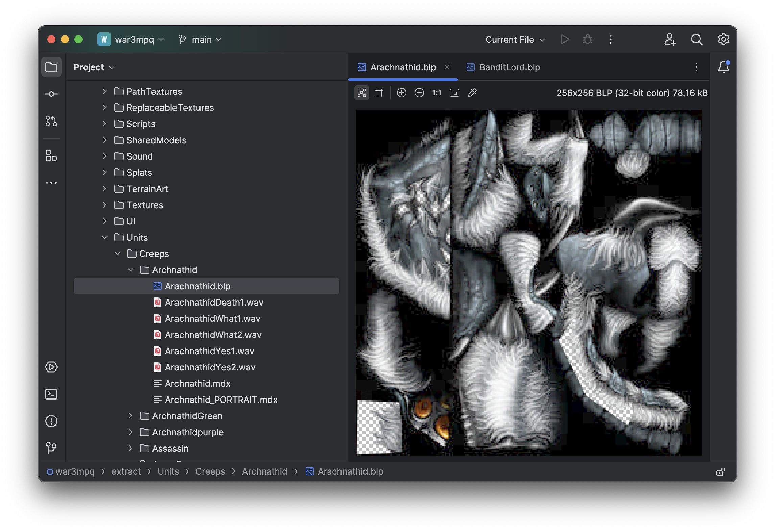Expand the Sound folder
The width and height of the screenshot is (775, 532).
click(104, 156)
